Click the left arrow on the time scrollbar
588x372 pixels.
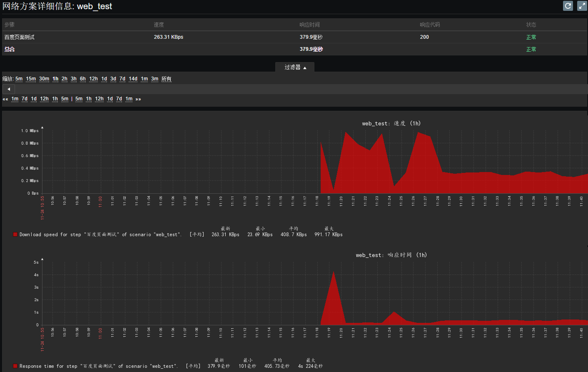[x=9, y=89]
